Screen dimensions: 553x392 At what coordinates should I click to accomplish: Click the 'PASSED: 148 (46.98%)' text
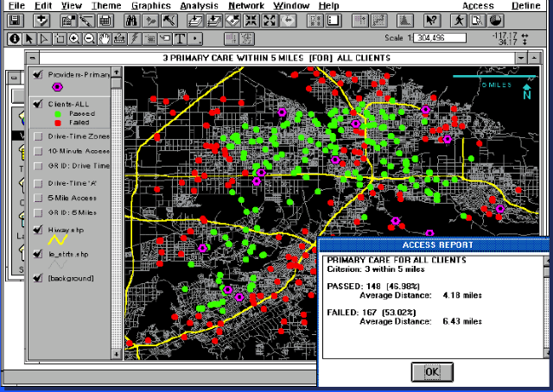373,287
